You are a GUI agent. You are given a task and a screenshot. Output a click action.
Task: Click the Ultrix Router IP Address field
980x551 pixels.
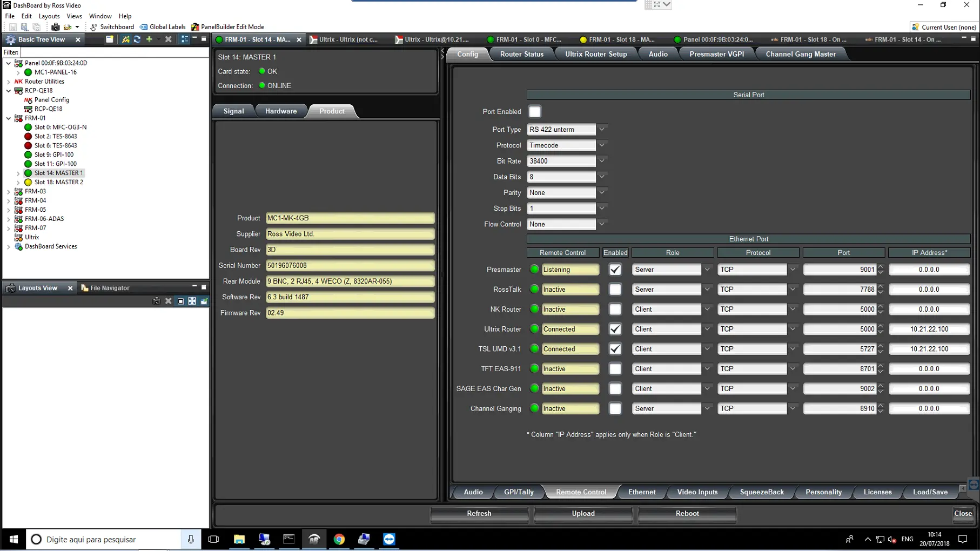[x=929, y=329]
